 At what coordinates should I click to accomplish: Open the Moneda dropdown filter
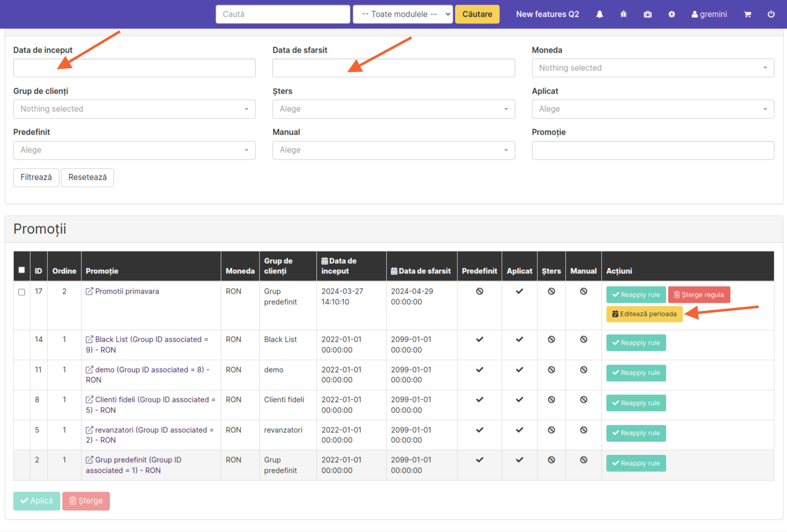pos(652,68)
